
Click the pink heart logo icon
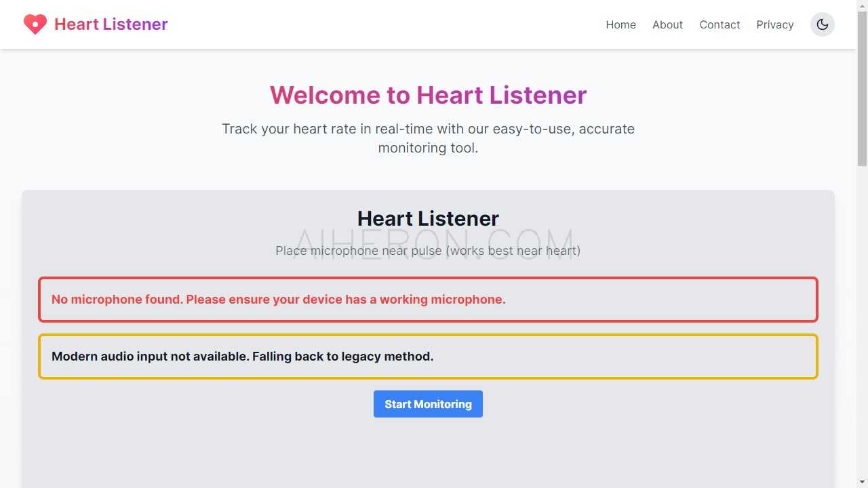pyautogui.click(x=35, y=24)
